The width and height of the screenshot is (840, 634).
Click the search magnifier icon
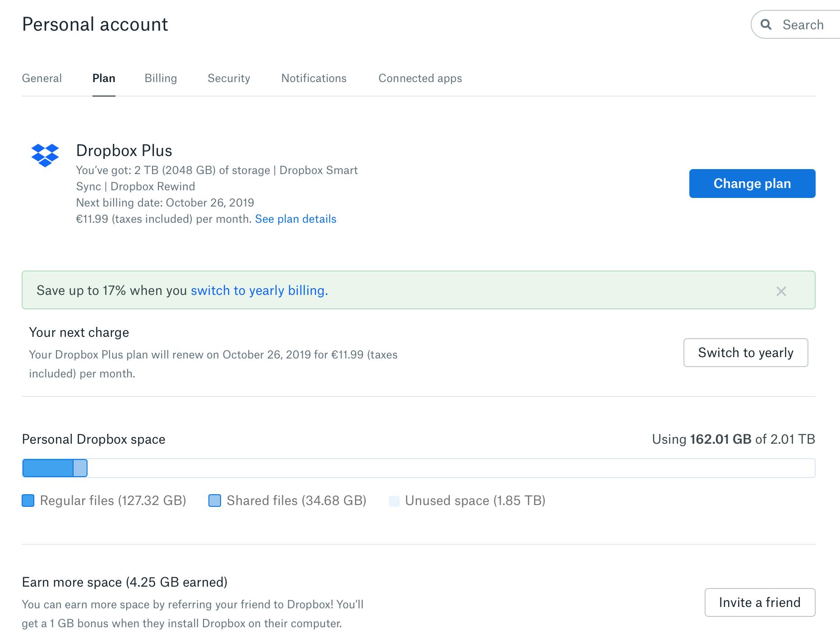coord(766,24)
